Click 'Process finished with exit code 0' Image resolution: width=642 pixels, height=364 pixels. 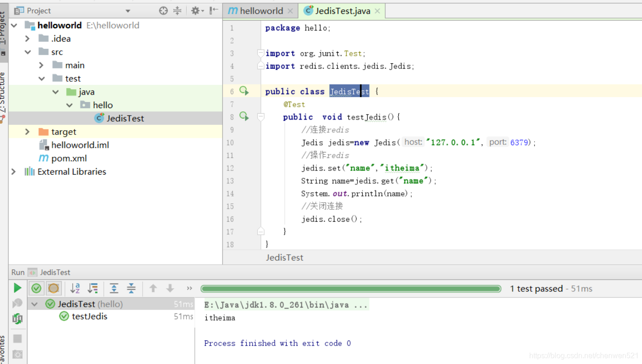(278, 343)
